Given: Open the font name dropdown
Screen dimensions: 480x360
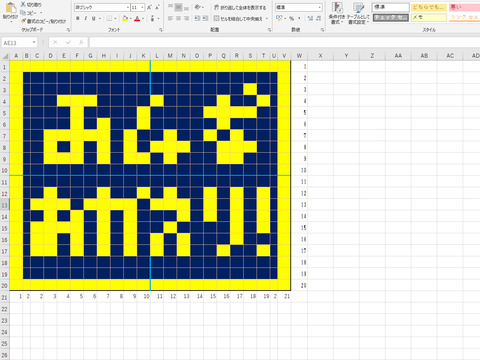Looking at the screenshot, I should coord(128,7).
